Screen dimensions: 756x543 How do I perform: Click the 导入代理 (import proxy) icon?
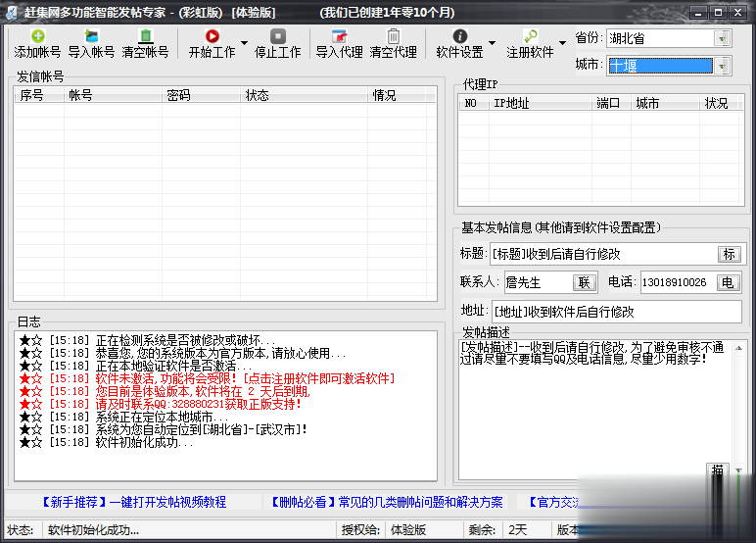339,36
